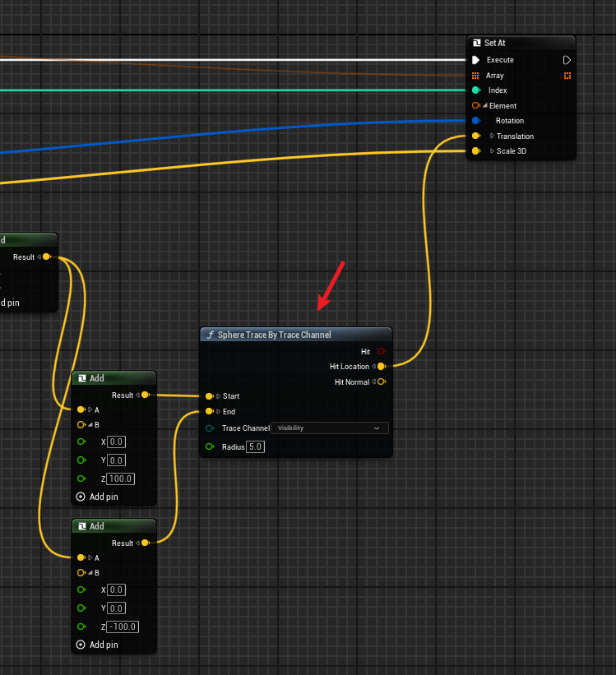This screenshot has width=616, height=675.
Task: Select the Set At node title
Action: [494, 43]
